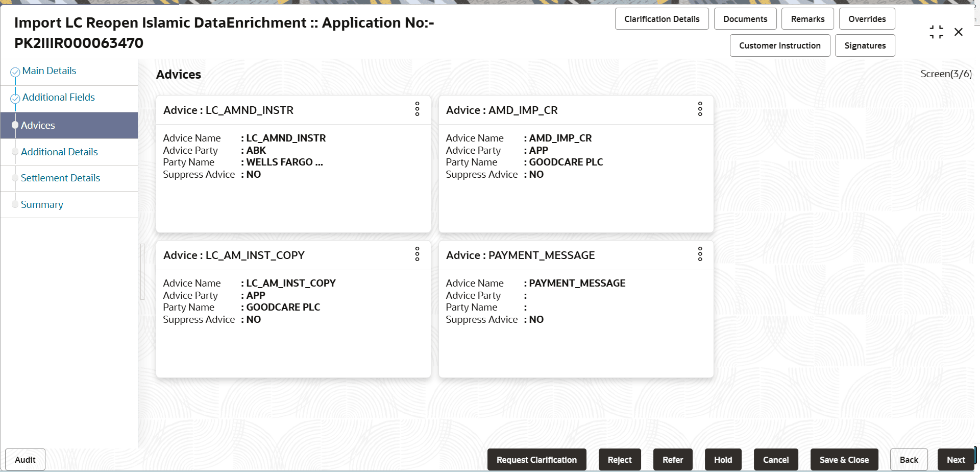Screen dimensions: 980x472
Task: Click Suppress Advice value in PAYMENT_MESSAGE card
Action: click(536, 320)
